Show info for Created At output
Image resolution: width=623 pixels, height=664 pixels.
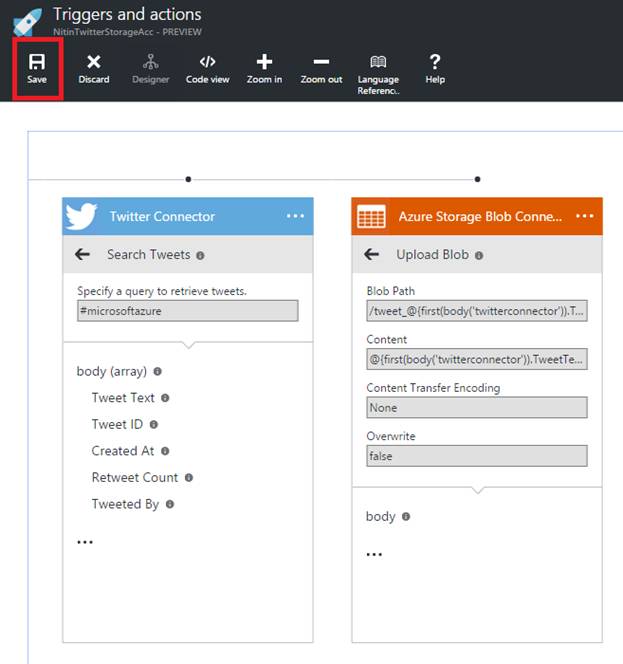165,451
